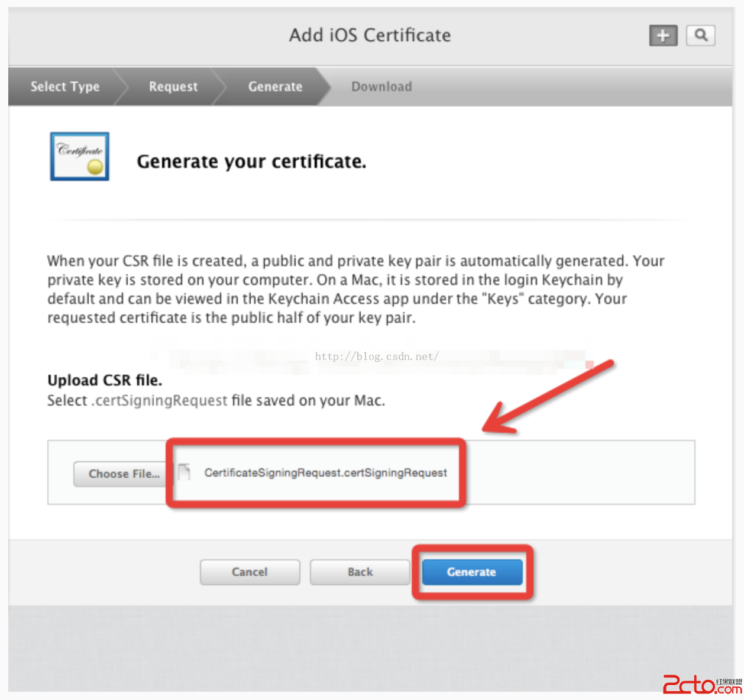Click the CertificateSigningRequest.certSigningRequest file name

326,472
